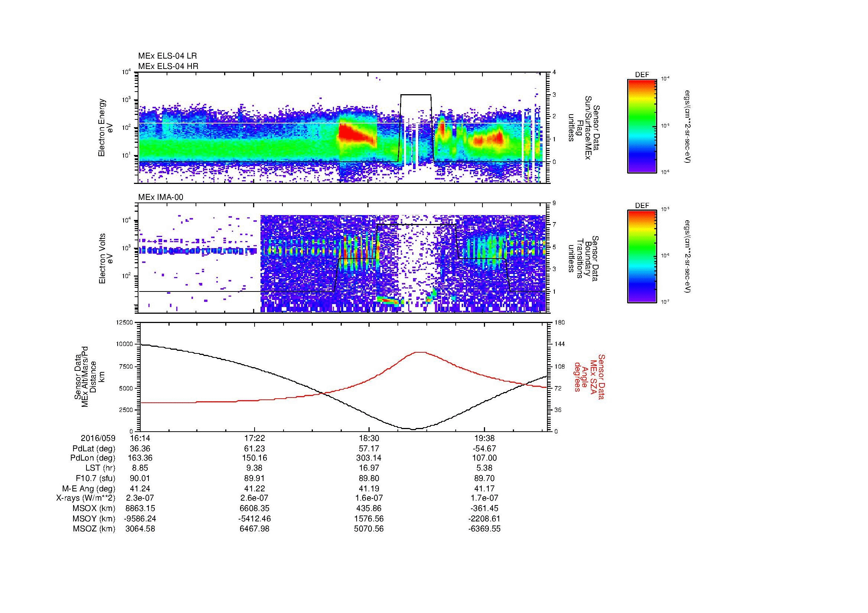Click the 12500 km altitude axis tick
This screenshot has width=868, height=613.
coord(125,322)
